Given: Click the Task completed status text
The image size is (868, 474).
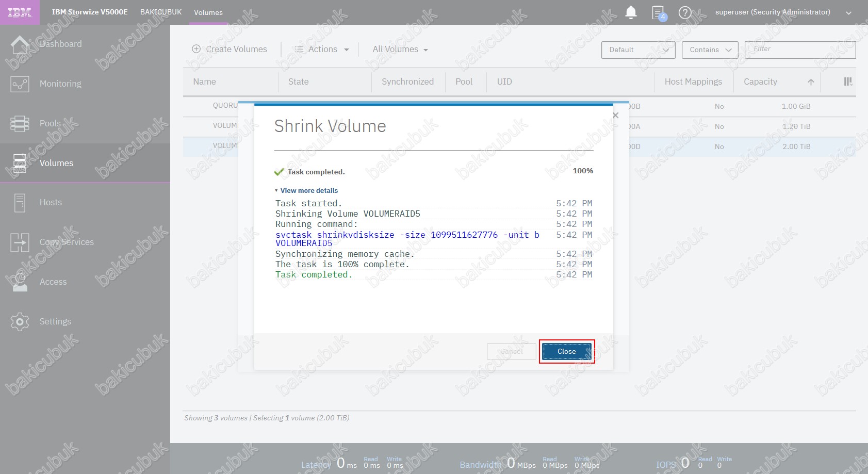Looking at the screenshot, I should [316, 172].
